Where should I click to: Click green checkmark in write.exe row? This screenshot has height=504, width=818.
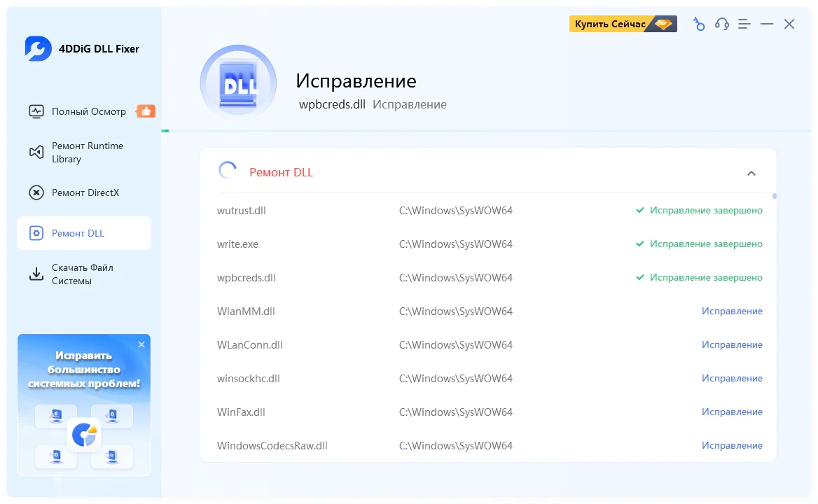(x=639, y=244)
